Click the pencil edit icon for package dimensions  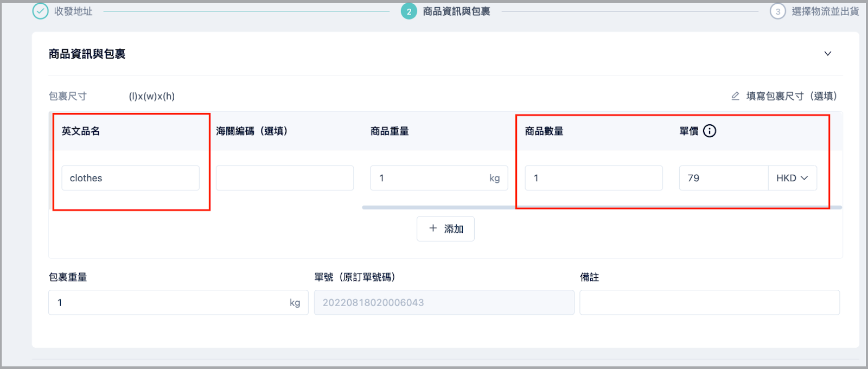coord(735,96)
